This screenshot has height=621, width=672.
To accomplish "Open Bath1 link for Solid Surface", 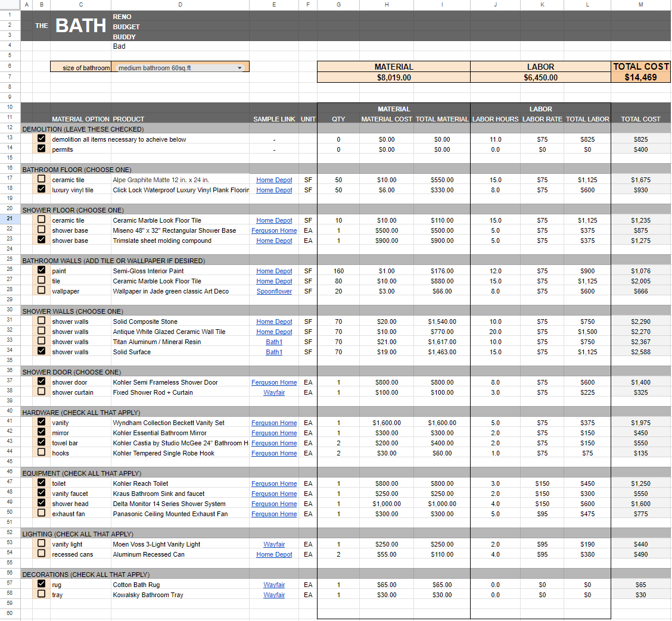I will [274, 352].
